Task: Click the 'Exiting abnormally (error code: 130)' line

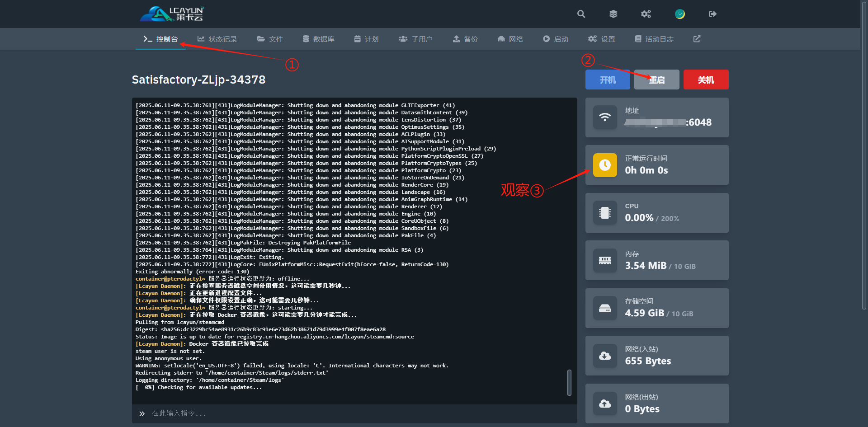Action: (192, 272)
